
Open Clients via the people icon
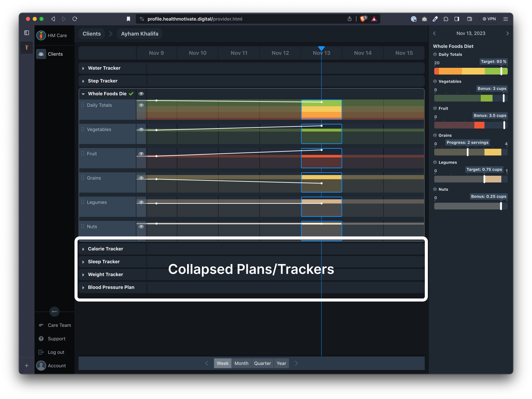pos(41,54)
